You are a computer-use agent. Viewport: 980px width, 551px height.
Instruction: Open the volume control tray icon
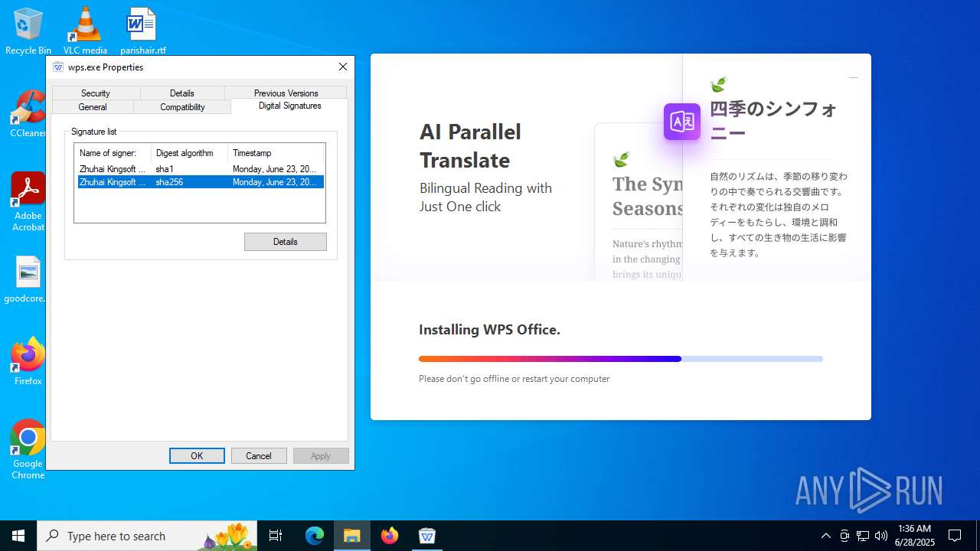[x=881, y=536]
